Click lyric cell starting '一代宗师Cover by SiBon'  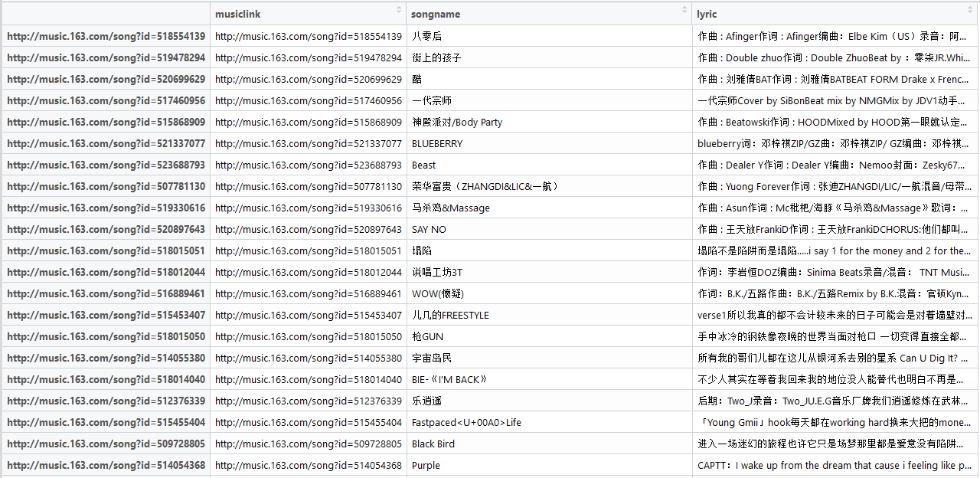click(x=835, y=100)
